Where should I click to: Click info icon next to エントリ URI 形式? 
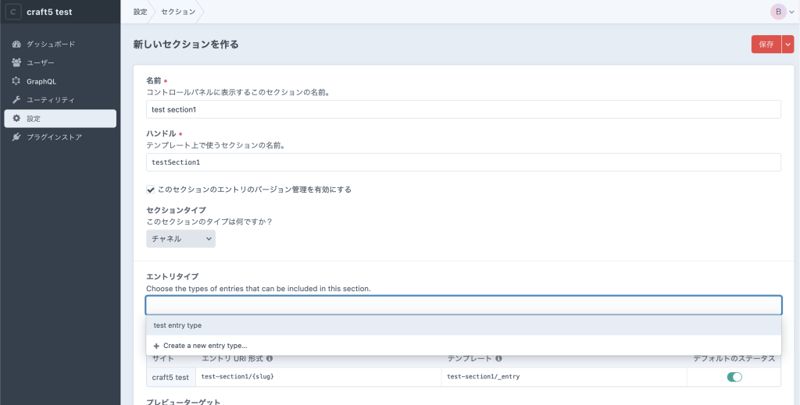coord(270,358)
